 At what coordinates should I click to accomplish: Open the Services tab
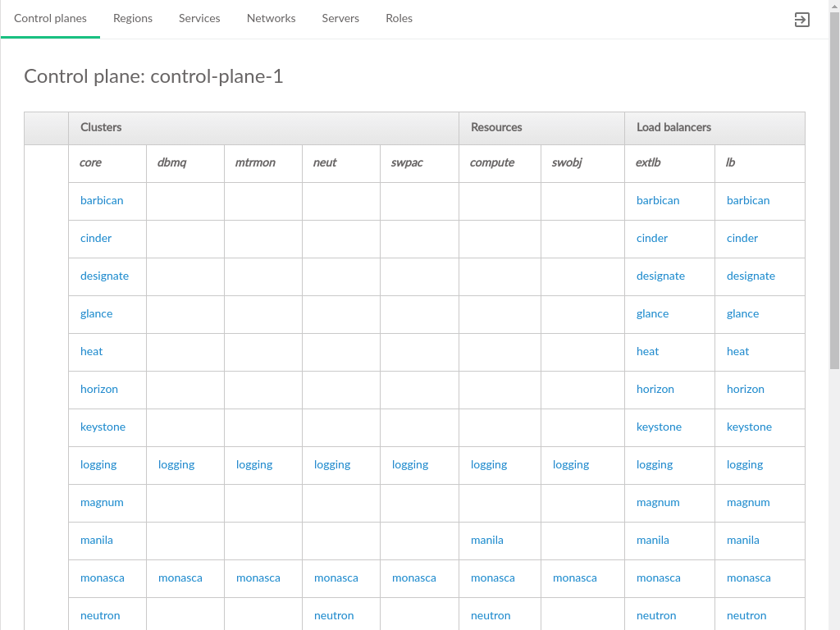[x=199, y=18]
